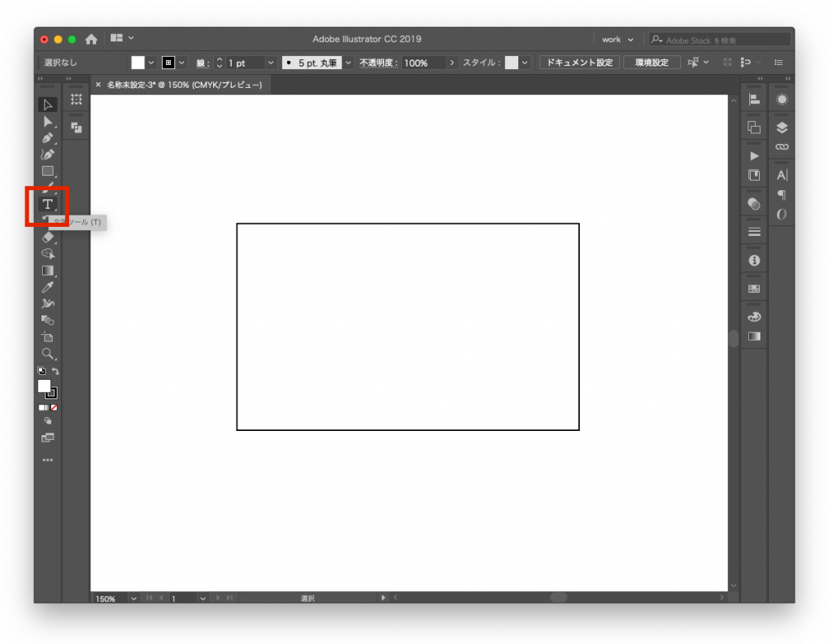Screen dimensions: 833x644
Task: Close the 名称未設定-3 document tab
Action: 98,85
